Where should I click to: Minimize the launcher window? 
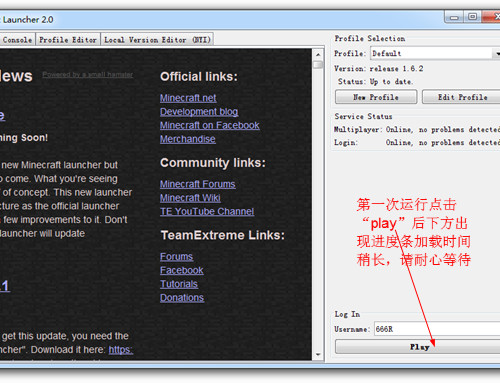[x=454, y=17]
